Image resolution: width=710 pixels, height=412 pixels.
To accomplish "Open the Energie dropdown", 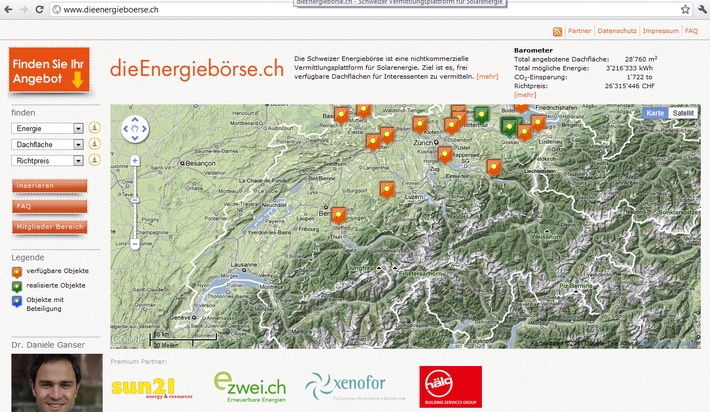I will click(x=48, y=128).
